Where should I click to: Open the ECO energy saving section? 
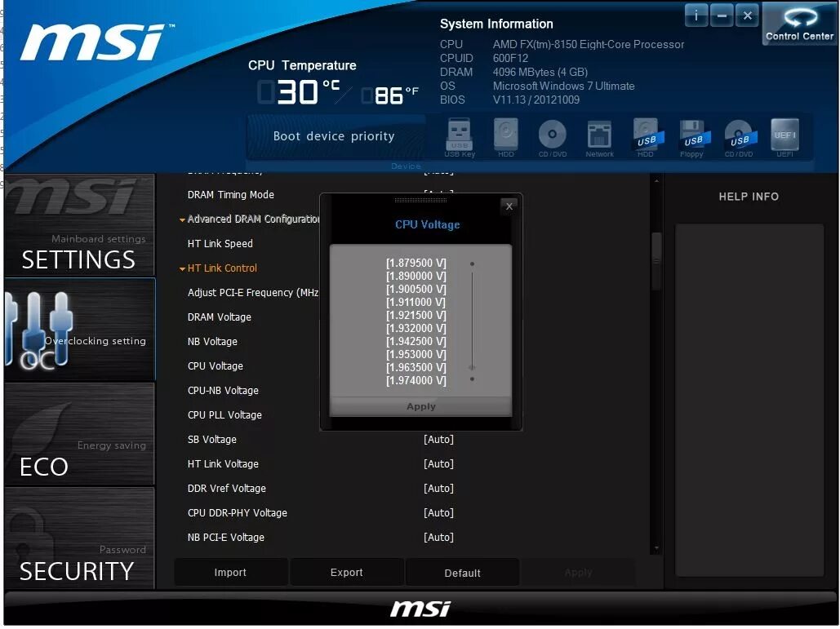point(79,433)
